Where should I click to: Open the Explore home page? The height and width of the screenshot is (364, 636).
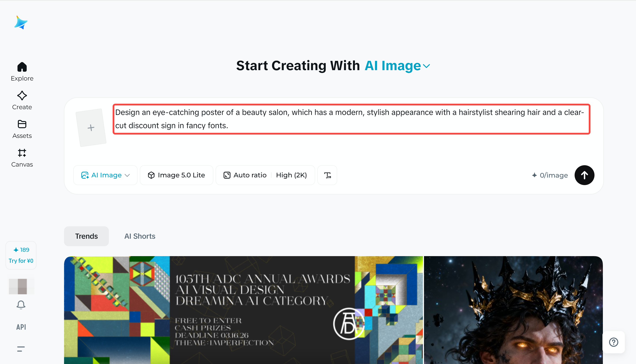coord(22,71)
